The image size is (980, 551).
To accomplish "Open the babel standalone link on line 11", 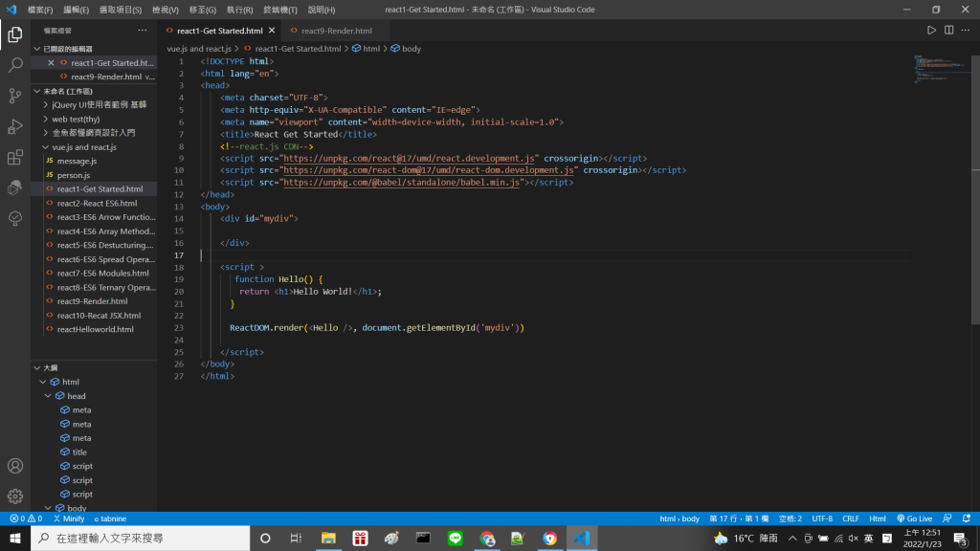I will pyautogui.click(x=401, y=183).
